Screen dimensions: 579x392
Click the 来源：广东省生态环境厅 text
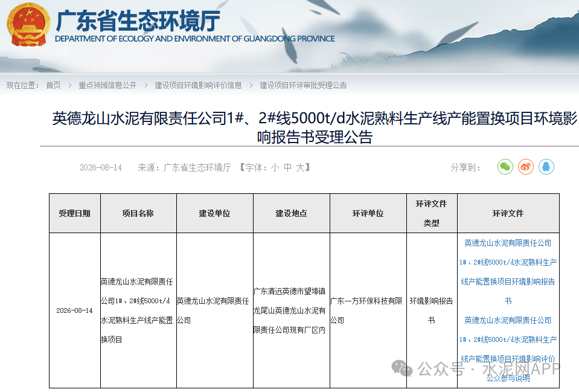coord(184,167)
